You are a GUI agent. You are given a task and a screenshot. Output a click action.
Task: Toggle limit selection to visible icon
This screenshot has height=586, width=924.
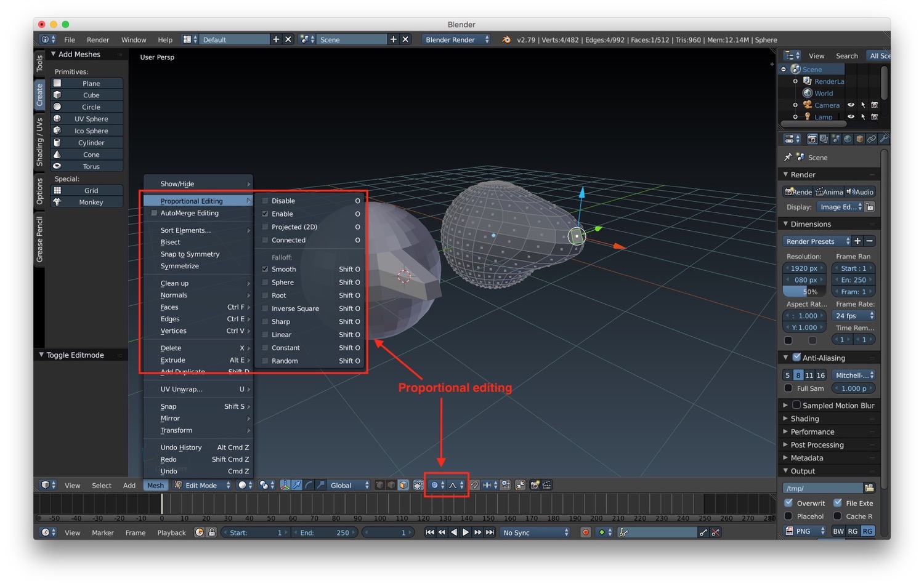pyautogui.click(x=418, y=485)
